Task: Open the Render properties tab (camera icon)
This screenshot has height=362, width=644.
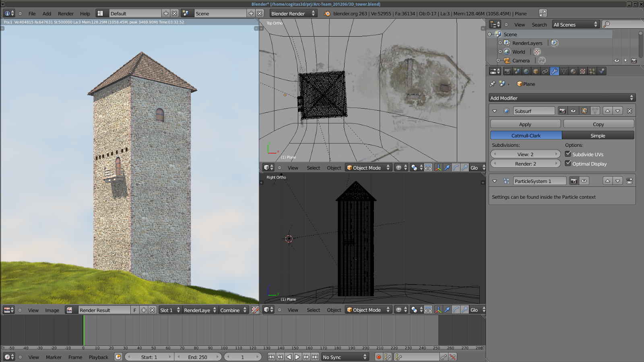Action: [508, 71]
